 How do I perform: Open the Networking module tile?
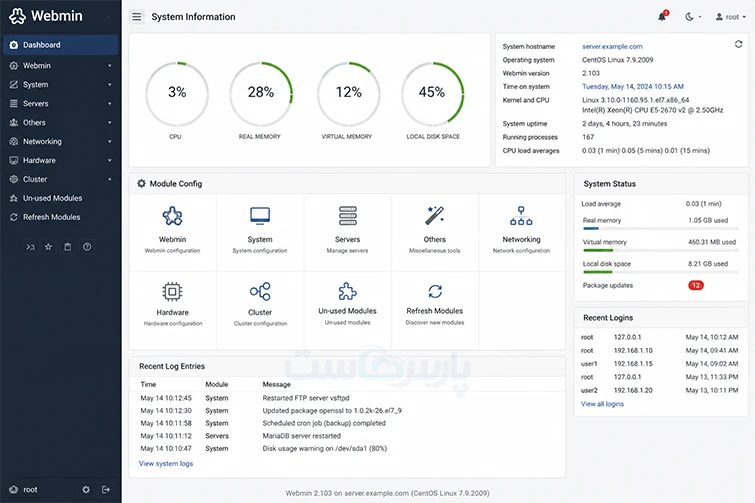522,232
